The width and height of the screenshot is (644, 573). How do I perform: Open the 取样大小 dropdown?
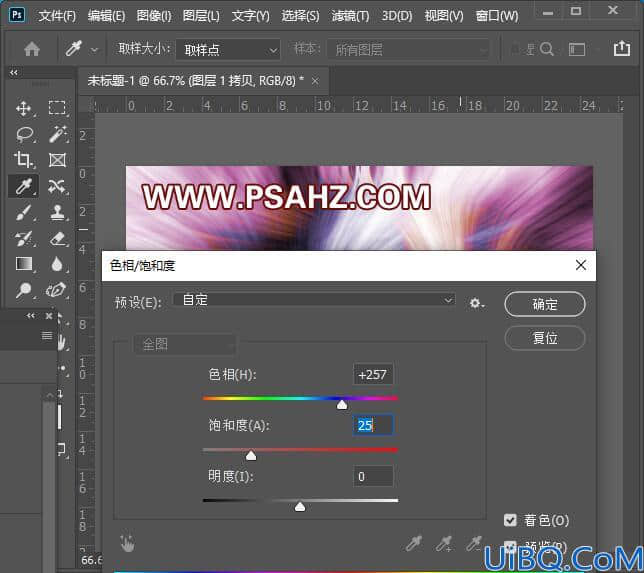pyautogui.click(x=228, y=50)
